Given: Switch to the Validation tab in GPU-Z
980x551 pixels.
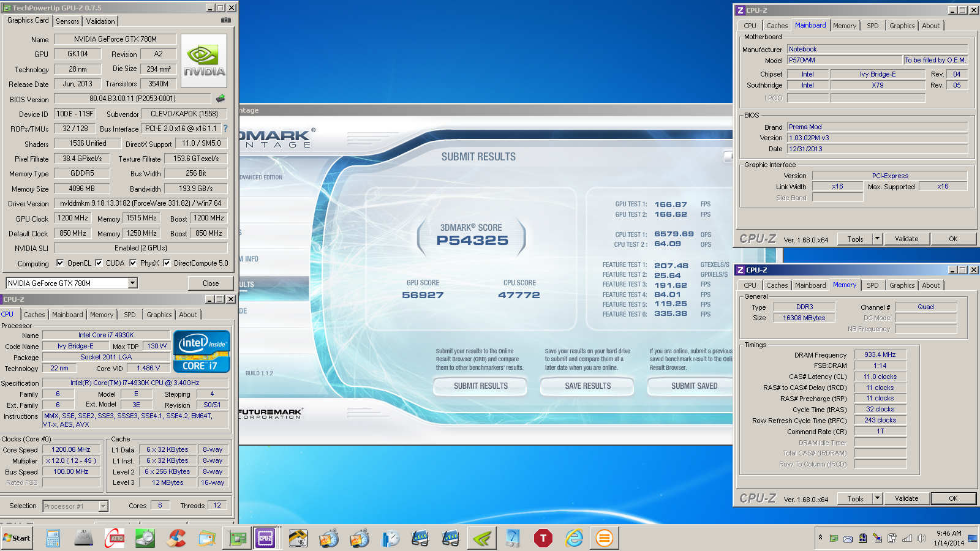Looking at the screenshot, I should [100, 21].
